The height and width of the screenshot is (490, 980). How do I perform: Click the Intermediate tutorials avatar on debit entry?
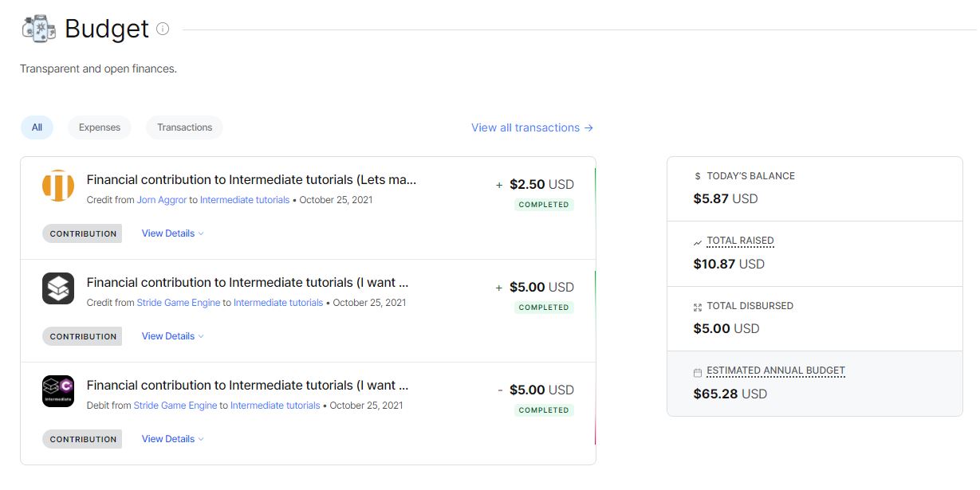coord(57,390)
